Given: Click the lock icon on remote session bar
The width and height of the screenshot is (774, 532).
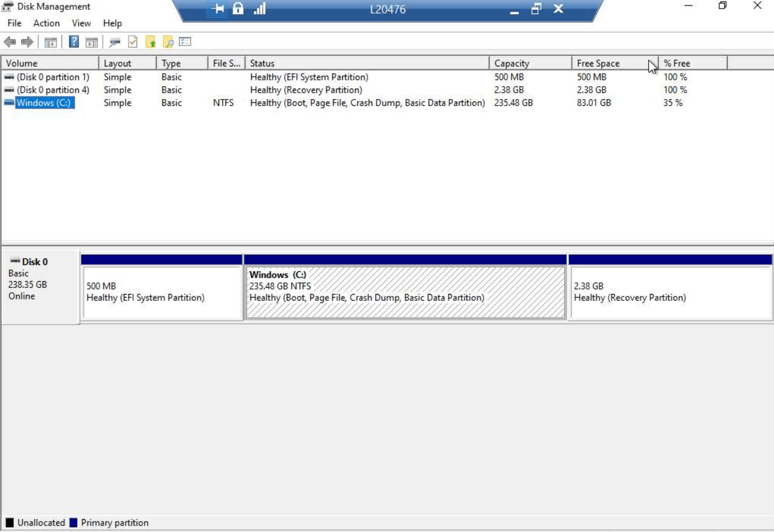Looking at the screenshot, I should [238, 9].
